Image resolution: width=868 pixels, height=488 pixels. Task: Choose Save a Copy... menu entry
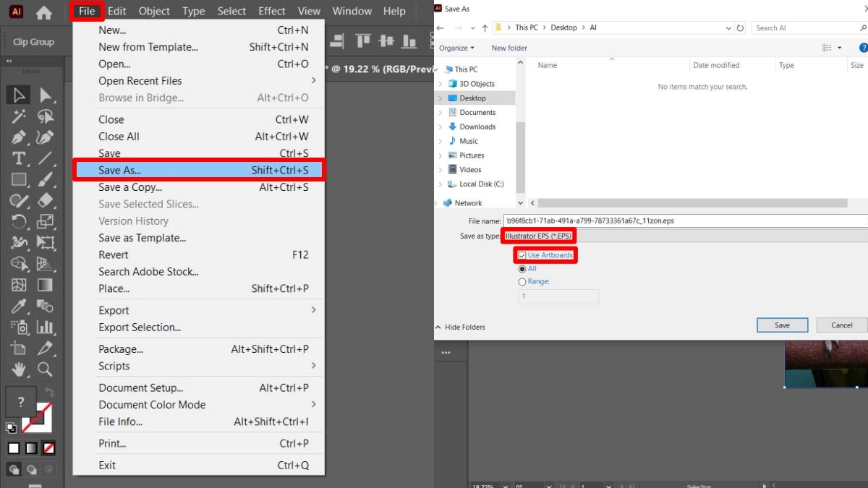click(199, 187)
